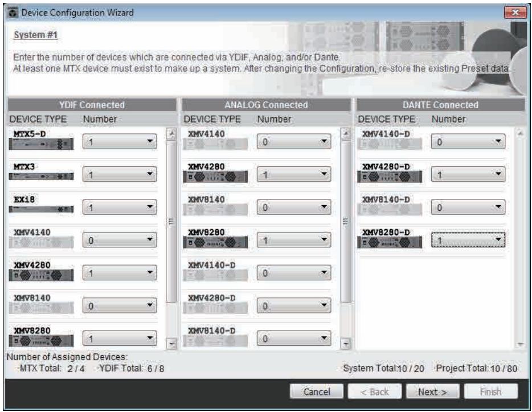Click the YDIF list scrollbar thumb

tap(171, 221)
